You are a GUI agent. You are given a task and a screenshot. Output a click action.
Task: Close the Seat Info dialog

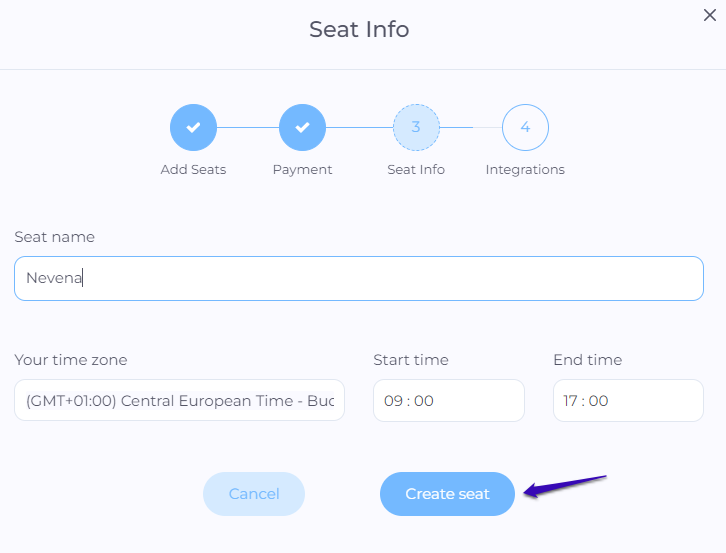coord(709,15)
